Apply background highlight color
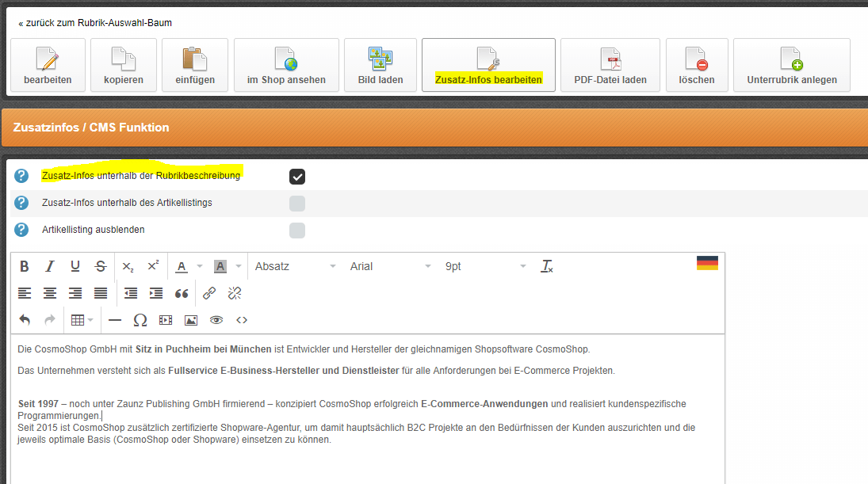Viewport: 868px width, 484px height. (220, 267)
